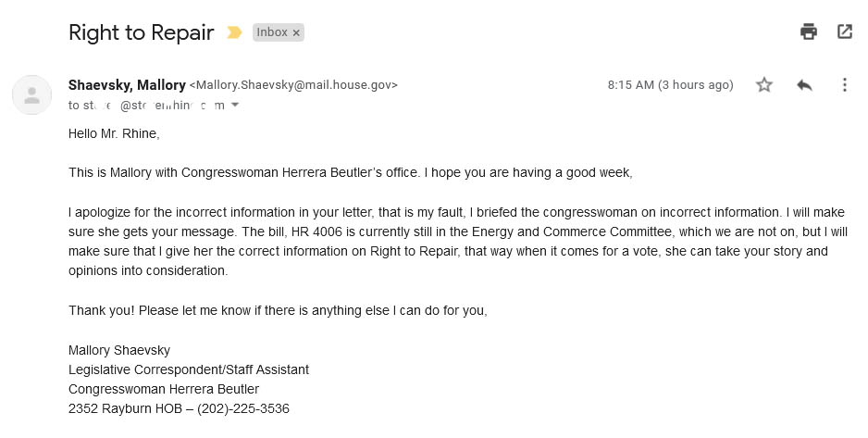The width and height of the screenshot is (868, 438).
Task: Click the Hello Mr. Rhine greeting line
Action: click(x=114, y=133)
